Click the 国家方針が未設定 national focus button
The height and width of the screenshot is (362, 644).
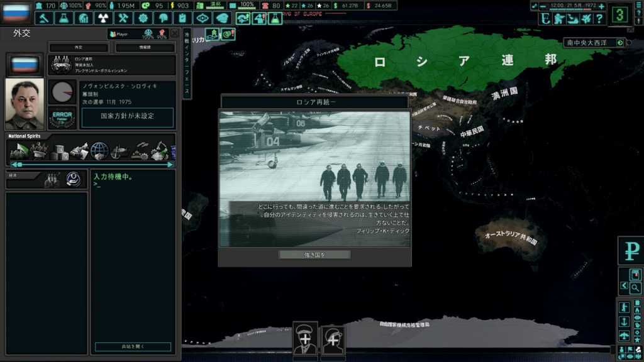[128, 116]
